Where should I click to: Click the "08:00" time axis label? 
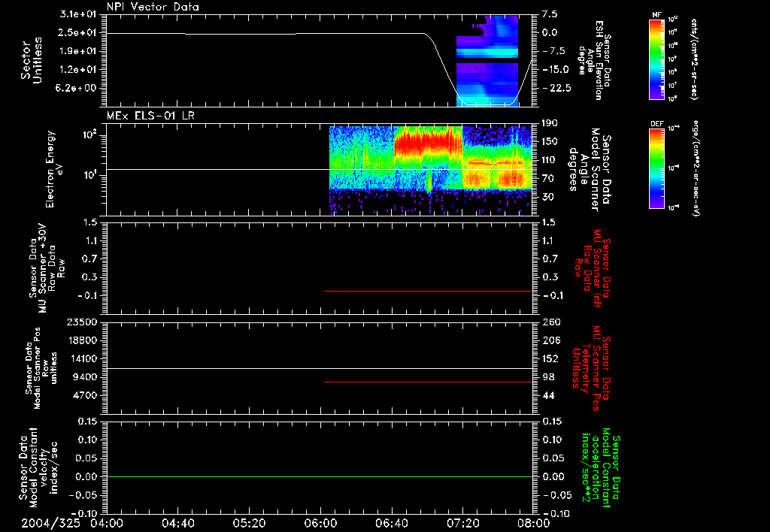[534, 523]
